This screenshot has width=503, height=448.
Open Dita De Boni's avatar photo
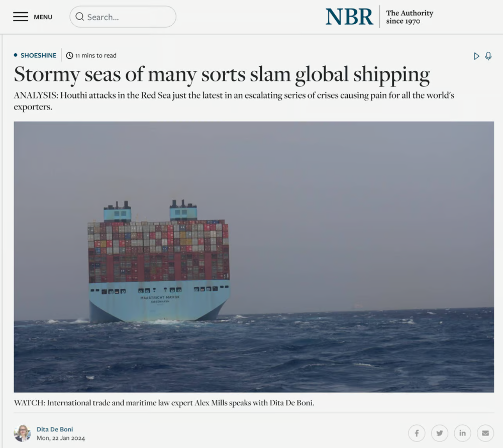point(23,433)
